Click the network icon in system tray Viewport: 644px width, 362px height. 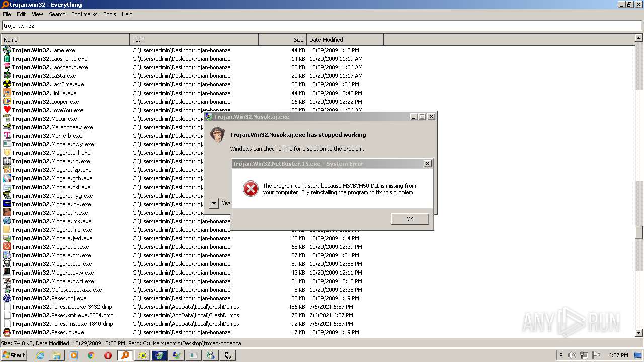[x=584, y=355]
